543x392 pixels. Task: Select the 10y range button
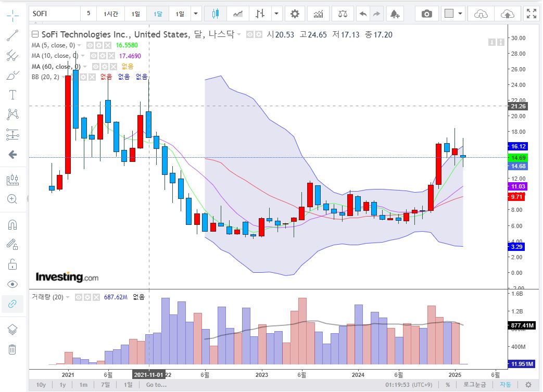click(x=41, y=384)
